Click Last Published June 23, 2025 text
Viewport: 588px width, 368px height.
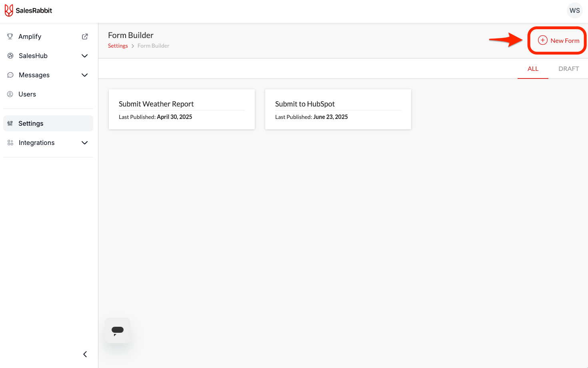click(x=311, y=117)
